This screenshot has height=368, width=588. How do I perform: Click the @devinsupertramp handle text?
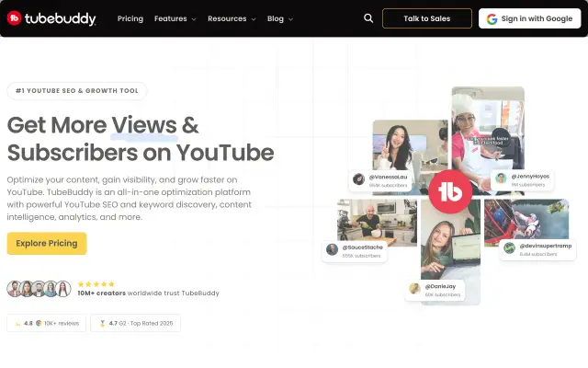coord(546,246)
